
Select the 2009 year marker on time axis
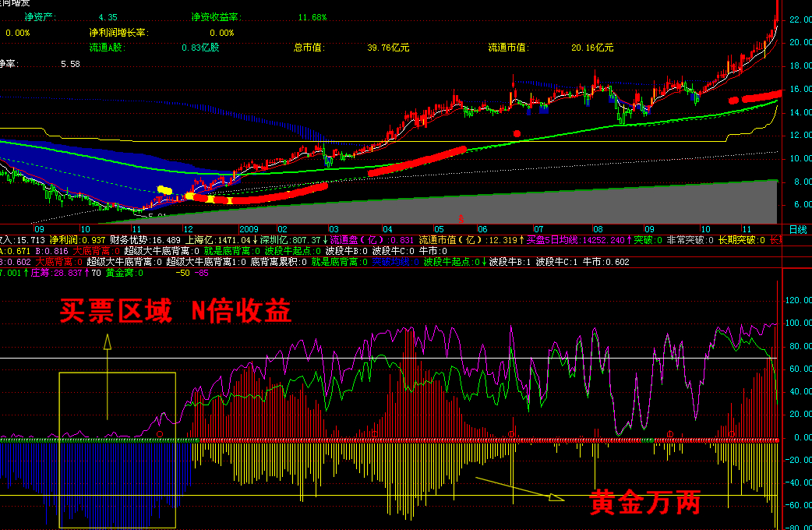coord(249,229)
